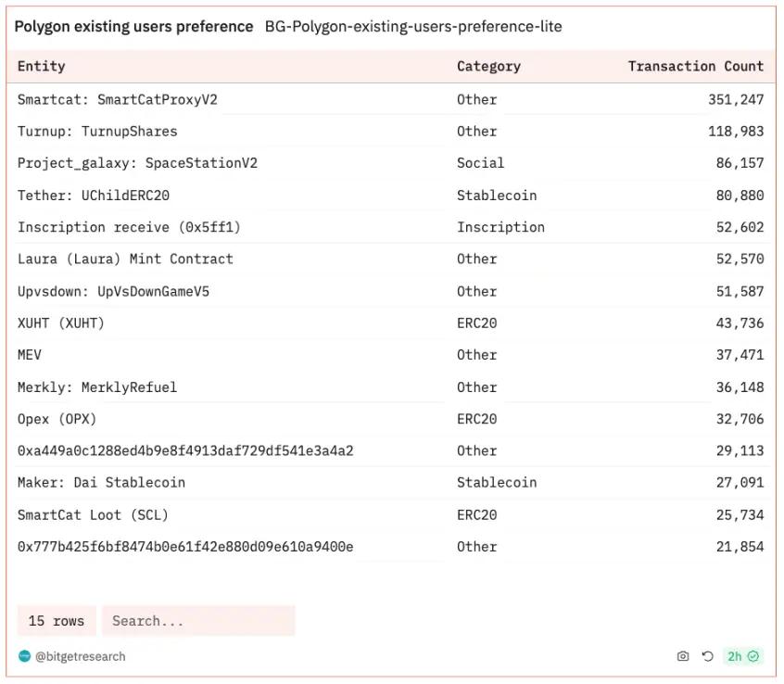Click the 2h freshness status badge
Screen dimensions: 784x684
coord(742,656)
